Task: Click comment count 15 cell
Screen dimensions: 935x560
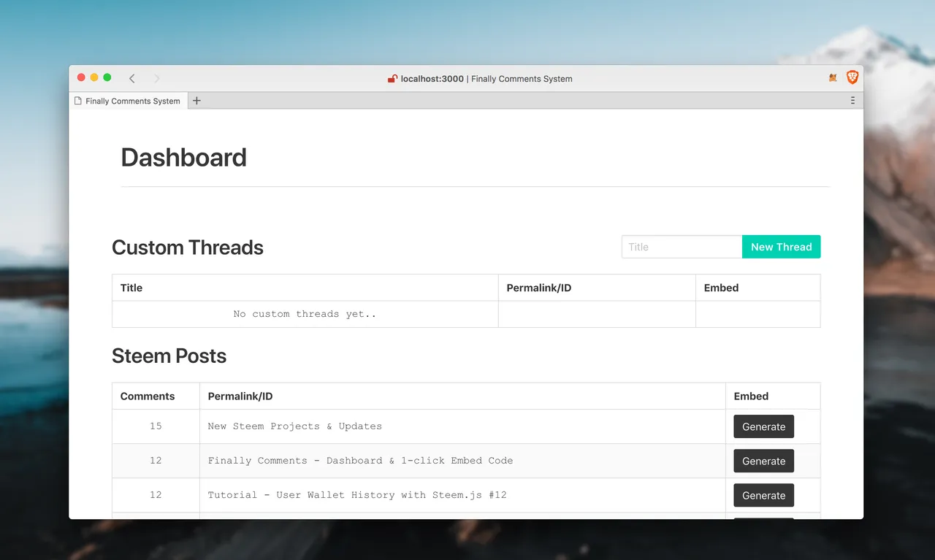Action: (x=156, y=426)
